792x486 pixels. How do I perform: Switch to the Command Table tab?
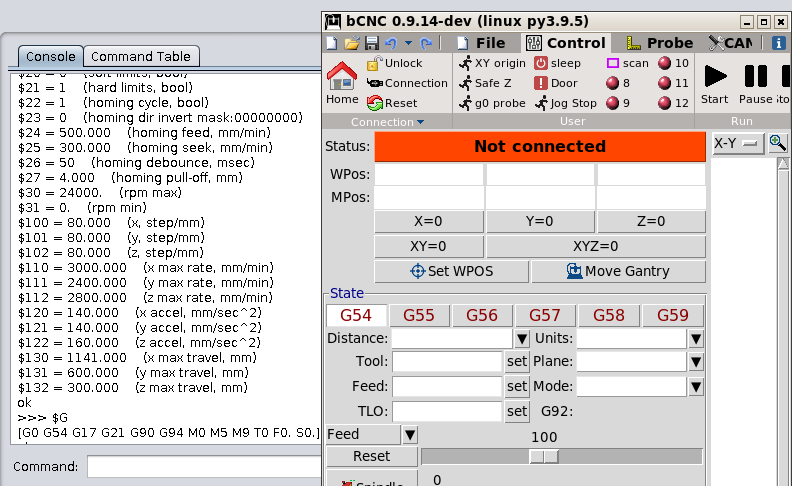(141, 57)
